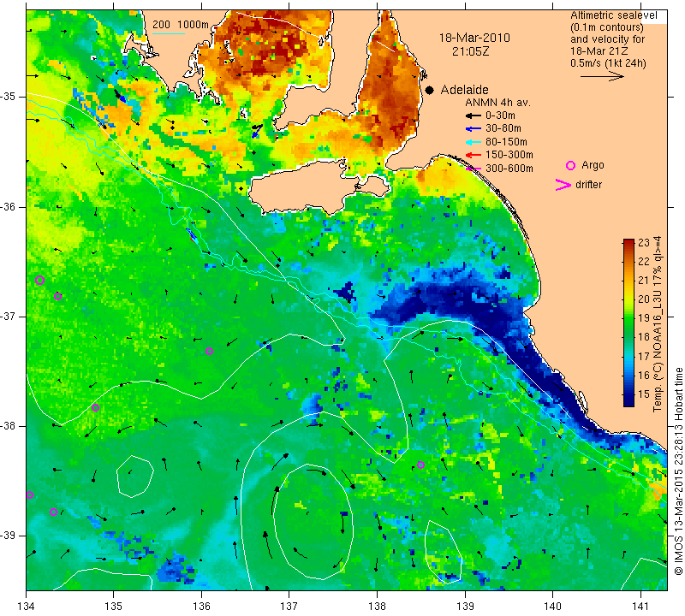Click the 21:05Z time text
The width and height of the screenshot is (685, 616).
pyautogui.click(x=470, y=51)
